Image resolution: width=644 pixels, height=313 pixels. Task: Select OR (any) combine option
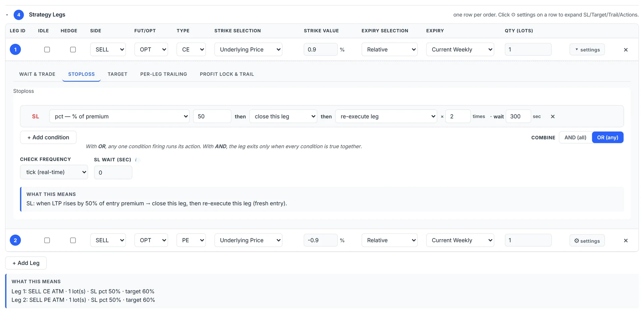[607, 137]
